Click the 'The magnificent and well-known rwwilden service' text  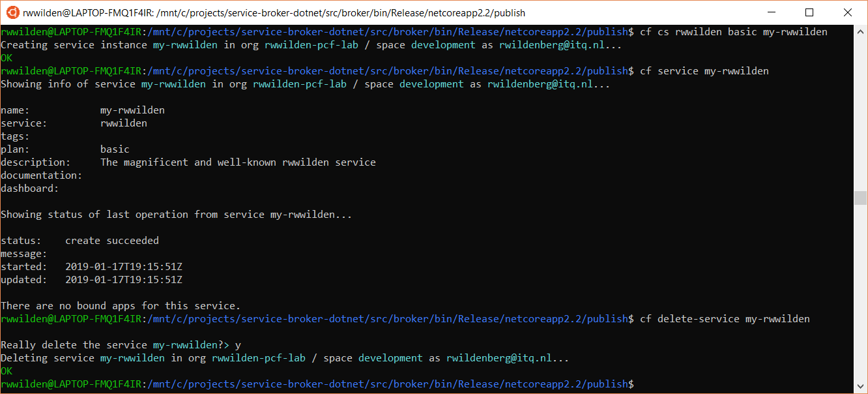(x=238, y=162)
